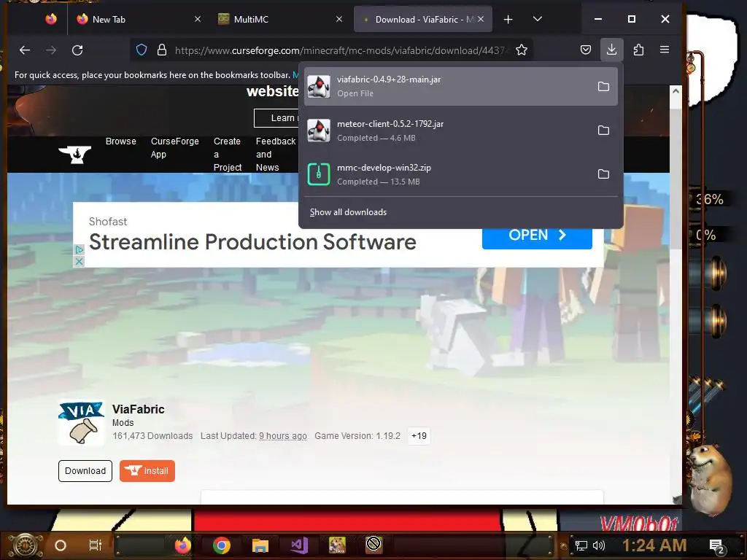
Task: Click the Download button
Action: 85,471
